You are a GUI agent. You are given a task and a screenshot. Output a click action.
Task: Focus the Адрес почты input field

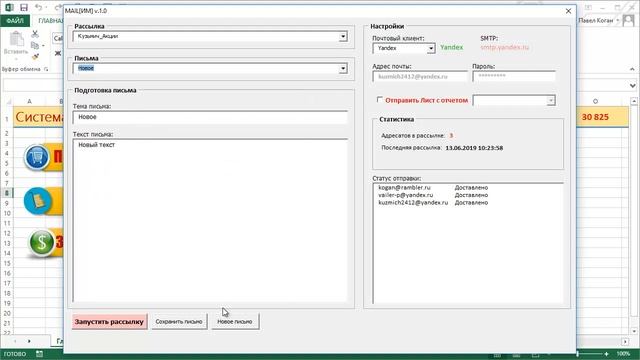(x=420, y=76)
